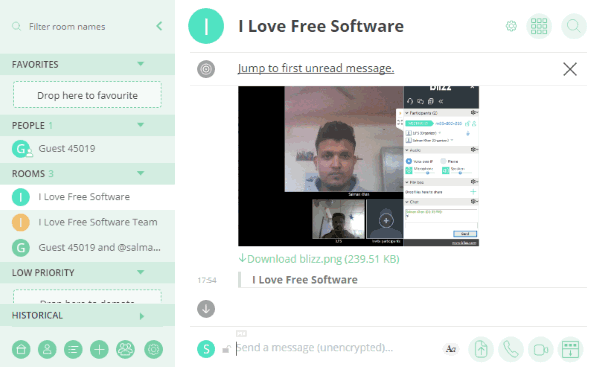The height and width of the screenshot is (367, 600).
Task: Collapse the FAVORITES section
Action: coord(141,64)
